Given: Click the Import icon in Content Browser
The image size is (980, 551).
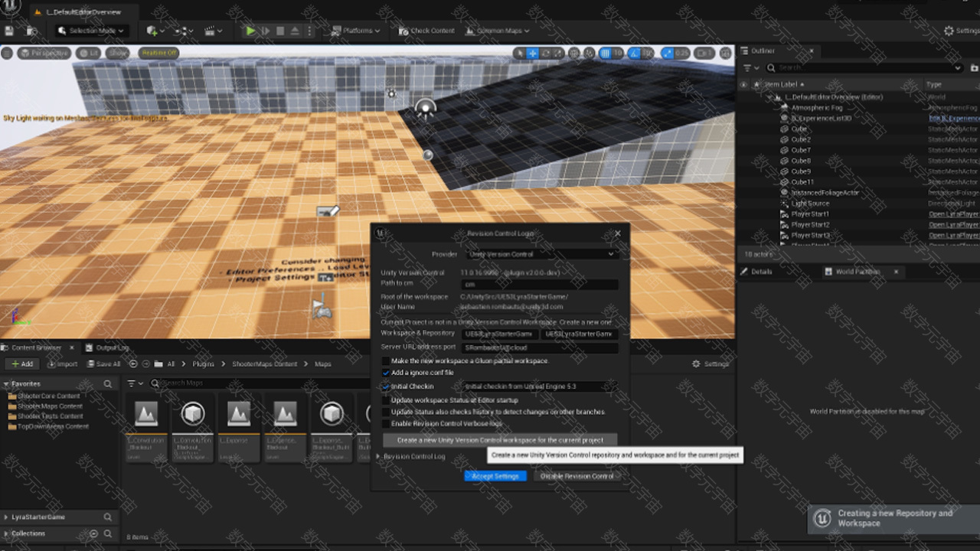Looking at the screenshot, I should point(52,364).
